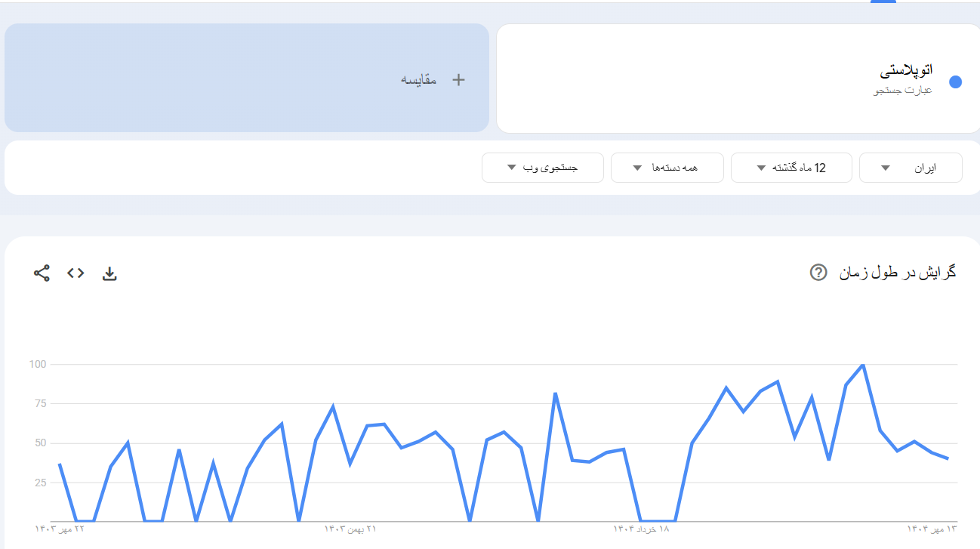Open the همه دسته‌ها categories dropdown
Image resolution: width=980 pixels, height=549 pixels.
667,168
